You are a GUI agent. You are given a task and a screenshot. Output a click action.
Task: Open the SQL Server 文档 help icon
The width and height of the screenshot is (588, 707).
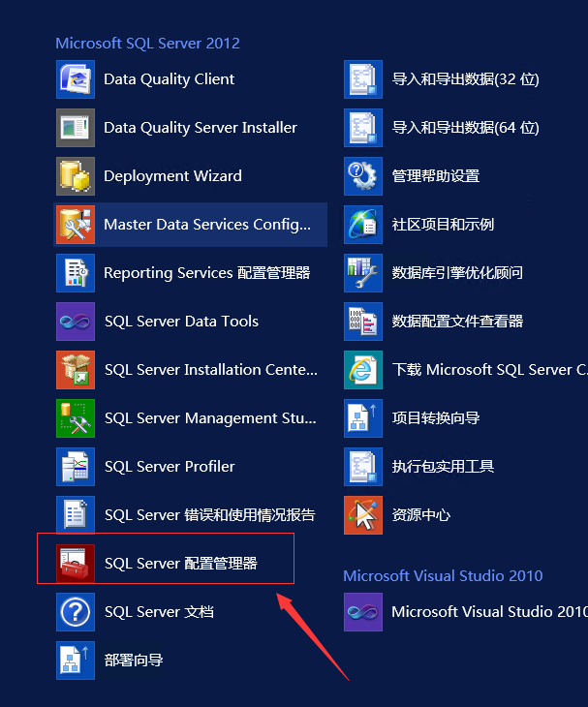coord(76,612)
